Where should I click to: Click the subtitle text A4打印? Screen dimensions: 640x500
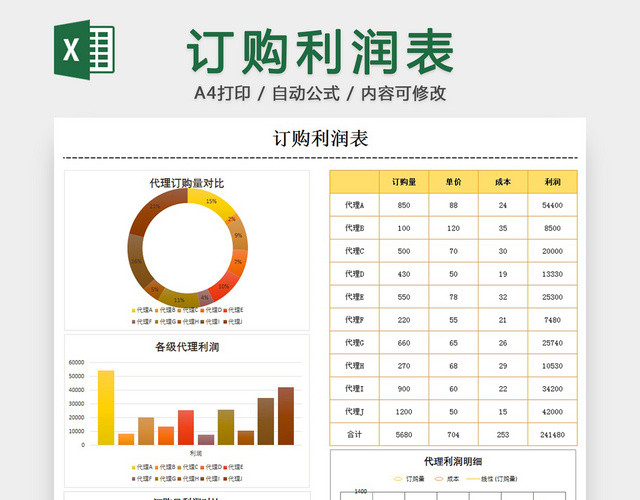pyautogui.click(x=222, y=93)
